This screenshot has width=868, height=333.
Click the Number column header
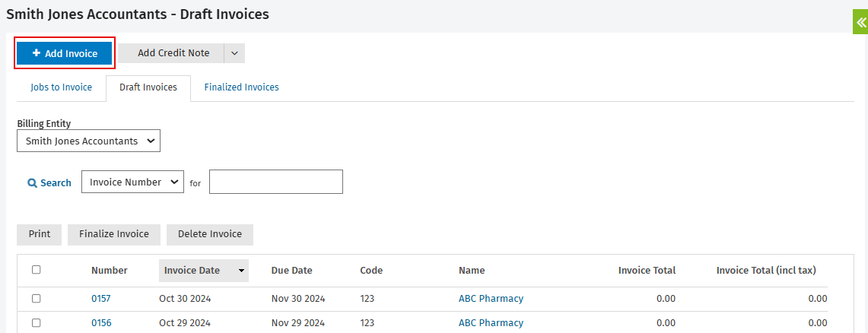point(110,271)
